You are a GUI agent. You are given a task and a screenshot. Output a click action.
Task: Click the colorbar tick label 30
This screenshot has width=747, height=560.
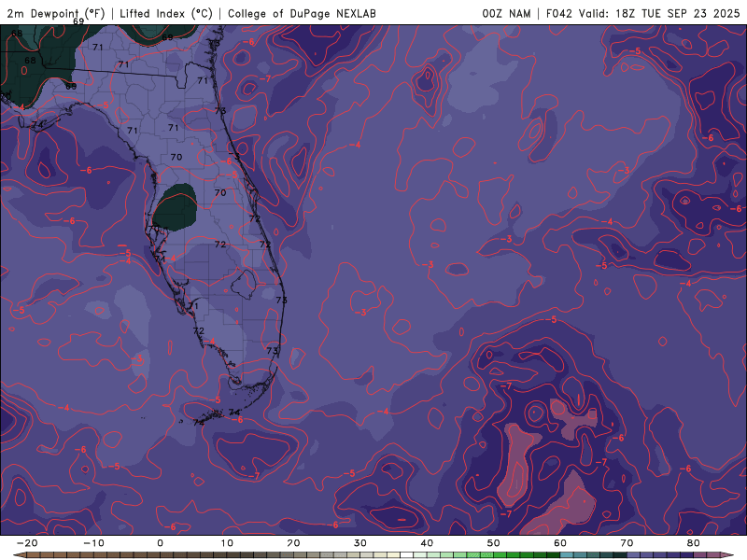[360, 543]
